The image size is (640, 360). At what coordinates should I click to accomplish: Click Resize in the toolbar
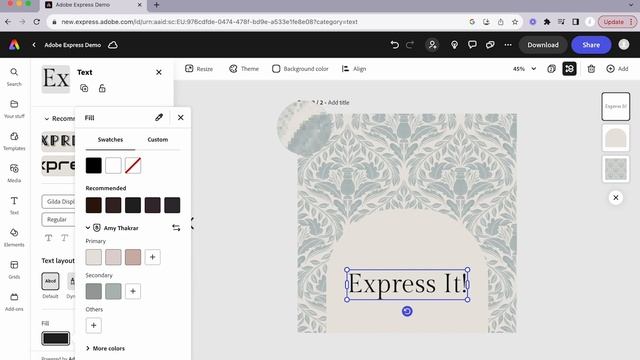click(x=199, y=69)
